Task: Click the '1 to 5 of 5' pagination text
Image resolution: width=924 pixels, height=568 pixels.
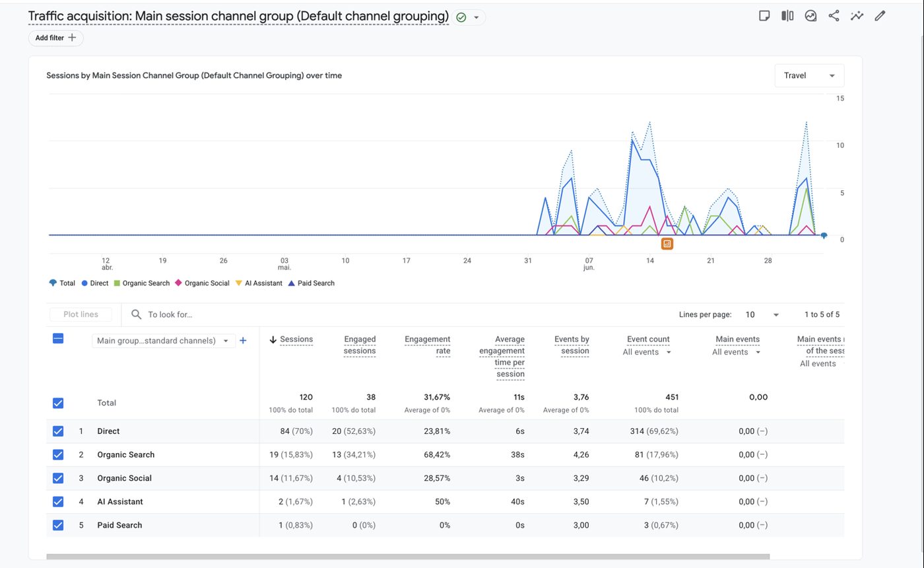Action: pyautogui.click(x=822, y=314)
